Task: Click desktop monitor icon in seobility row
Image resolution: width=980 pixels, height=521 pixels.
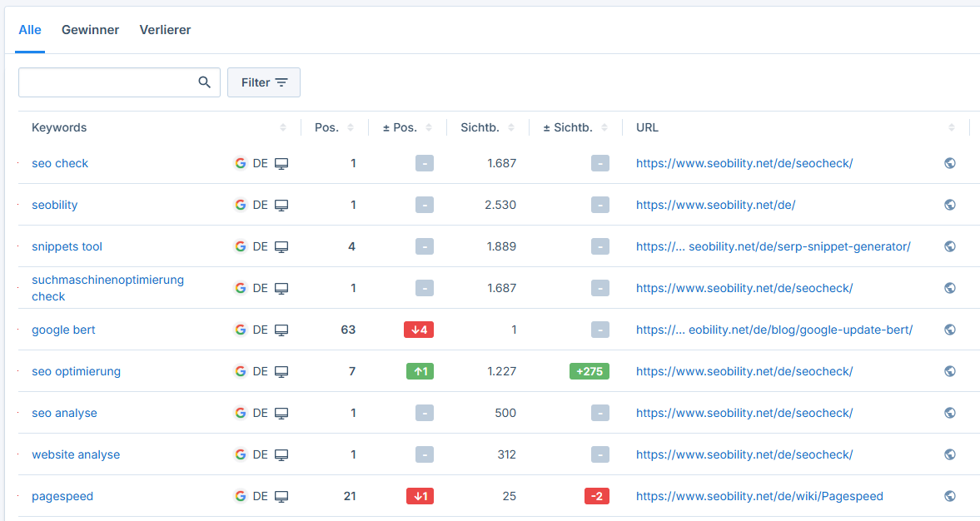Action: (282, 206)
